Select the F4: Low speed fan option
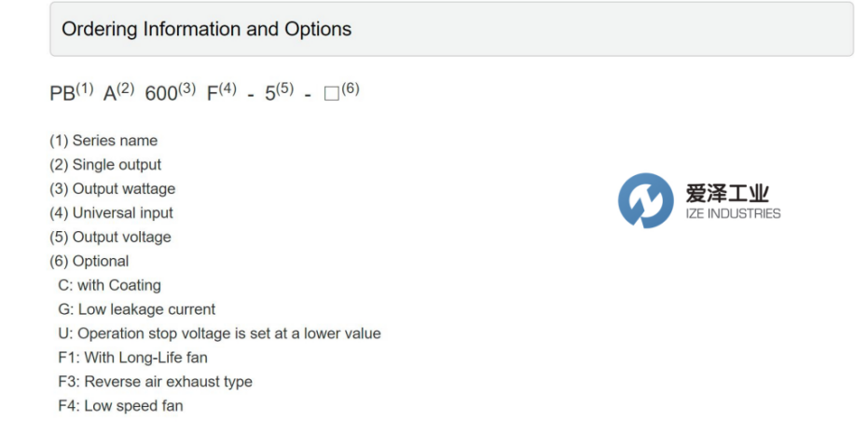 click(120, 407)
